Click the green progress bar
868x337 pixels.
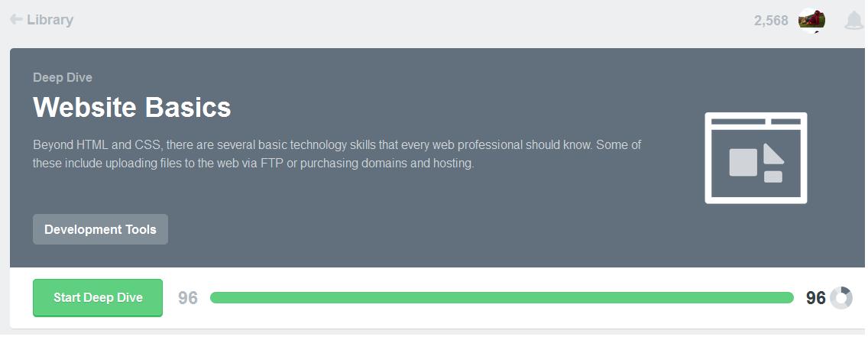[x=501, y=298]
